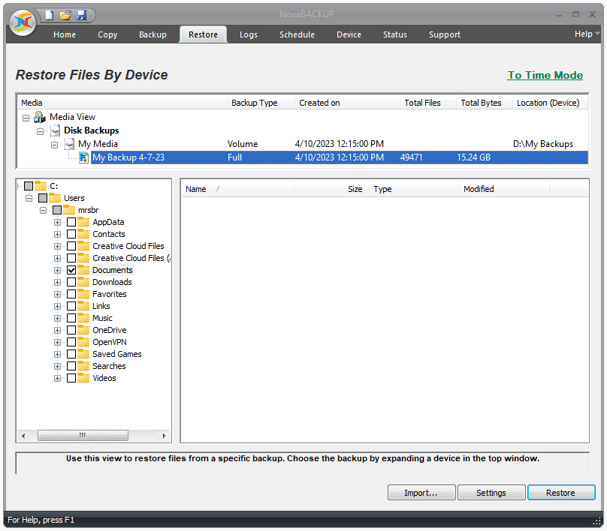Check the Music folder checkbox
This screenshot has height=531, width=607.
click(x=71, y=318)
